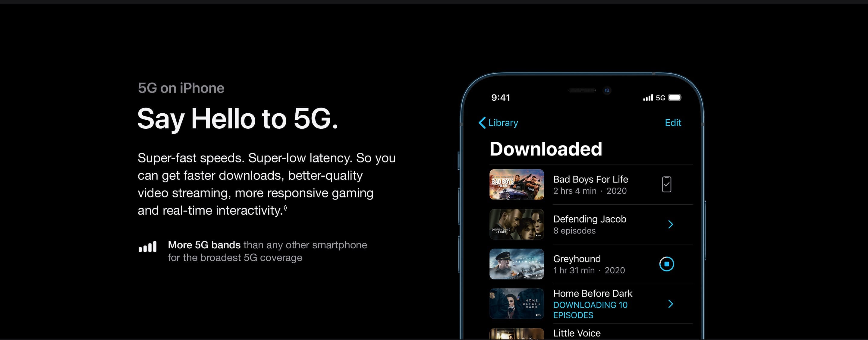868x340 pixels.
Task: Click the 9:41 status bar time
Action: click(500, 98)
